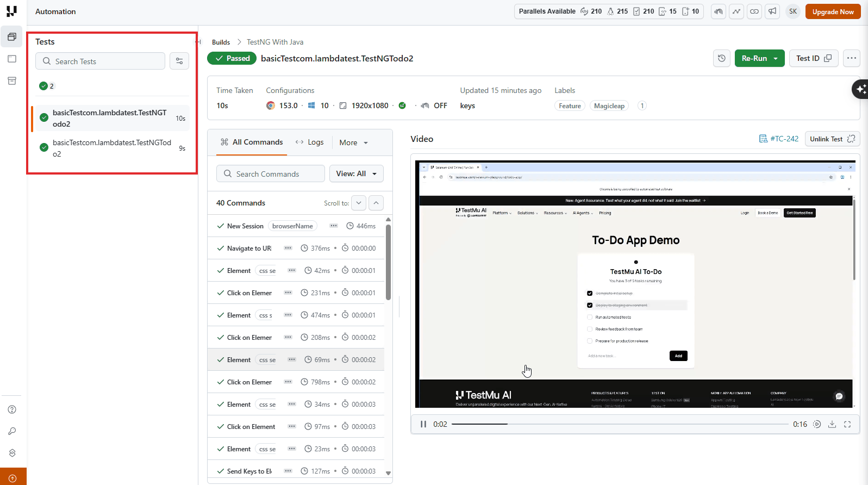Focus the Search Commands field

point(271,173)
